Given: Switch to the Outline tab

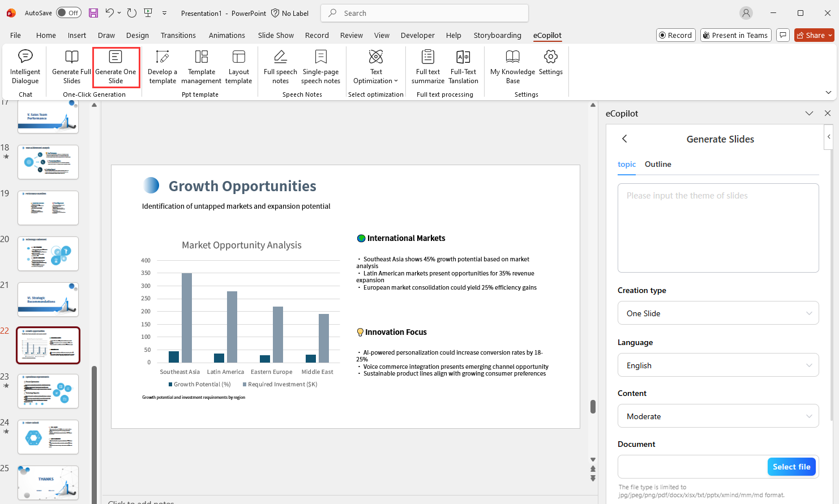Looking at the screenshot, I should click(657, 164).
